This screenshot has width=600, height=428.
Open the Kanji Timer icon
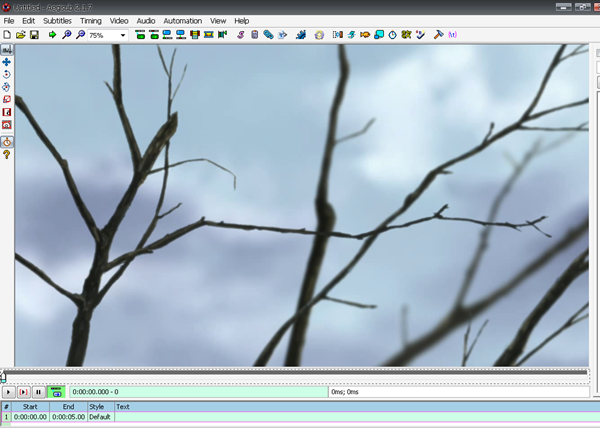pyautogui.click(x=406, y=35)
